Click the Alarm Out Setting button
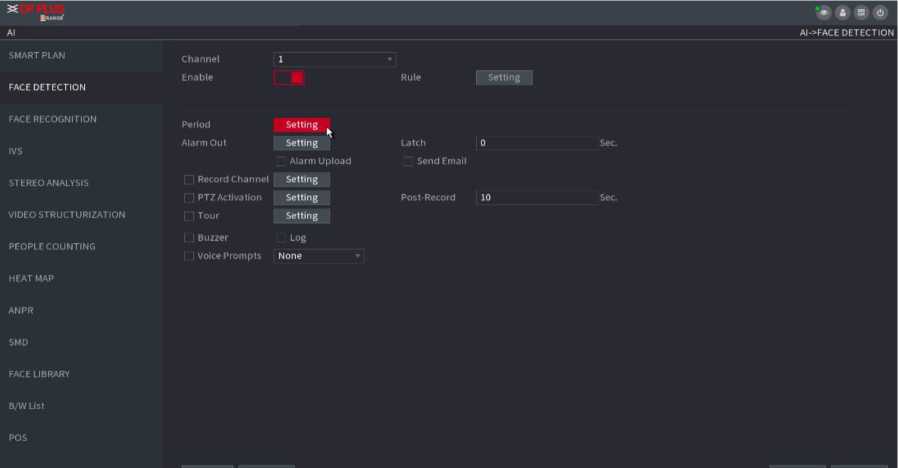The width and height of the screenshot is (898, 468). click(301, 143)
